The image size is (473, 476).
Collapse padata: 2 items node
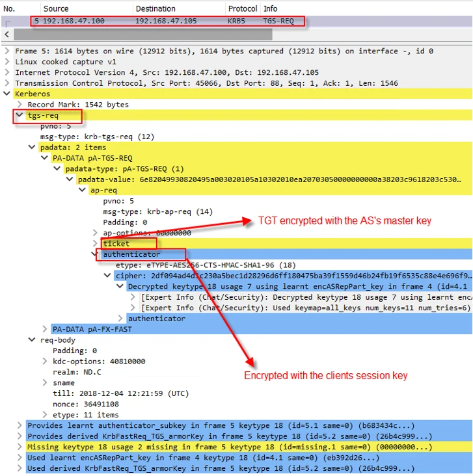pyautogui.click(x=32, y=148)
